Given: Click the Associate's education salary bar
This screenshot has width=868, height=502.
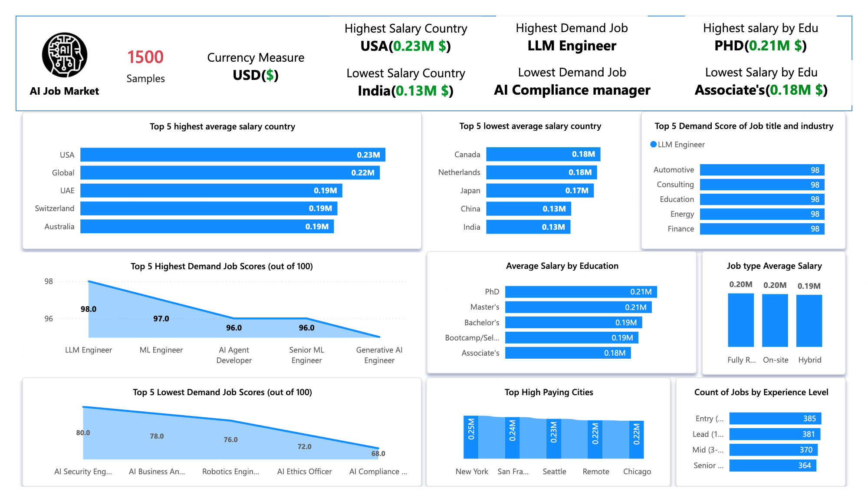Looking at the screenshot, I should [x=567, y=353].
